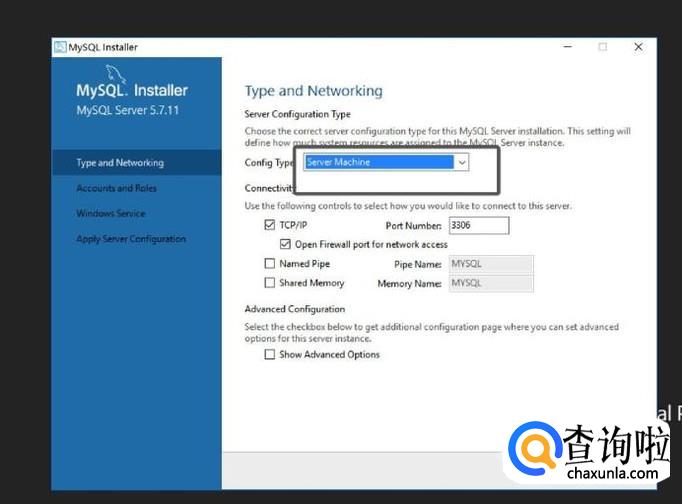Click the Server Configuration Type label
Viewport: 682px width, 504px height.
[x=298, y=114]
